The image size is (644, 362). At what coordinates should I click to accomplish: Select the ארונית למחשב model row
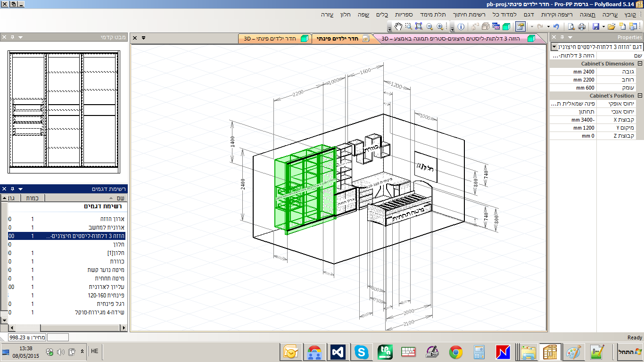[x=67, y=227]
